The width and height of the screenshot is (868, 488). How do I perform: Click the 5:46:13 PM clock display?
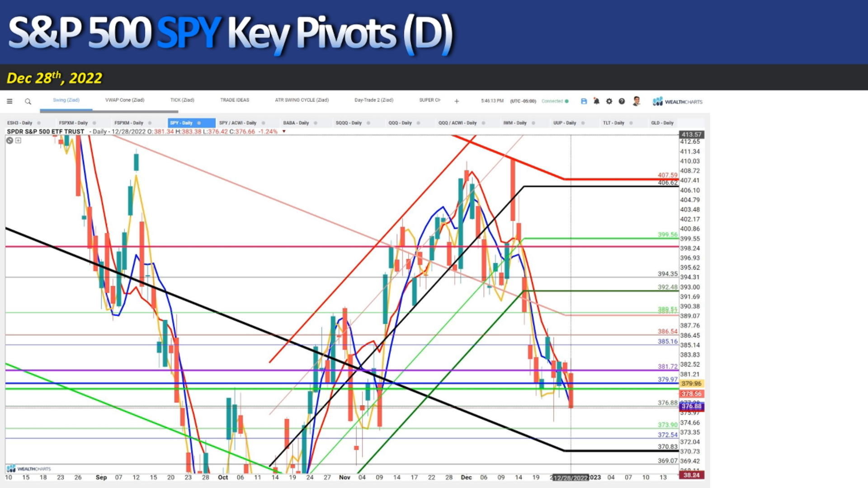coord(492,101)
